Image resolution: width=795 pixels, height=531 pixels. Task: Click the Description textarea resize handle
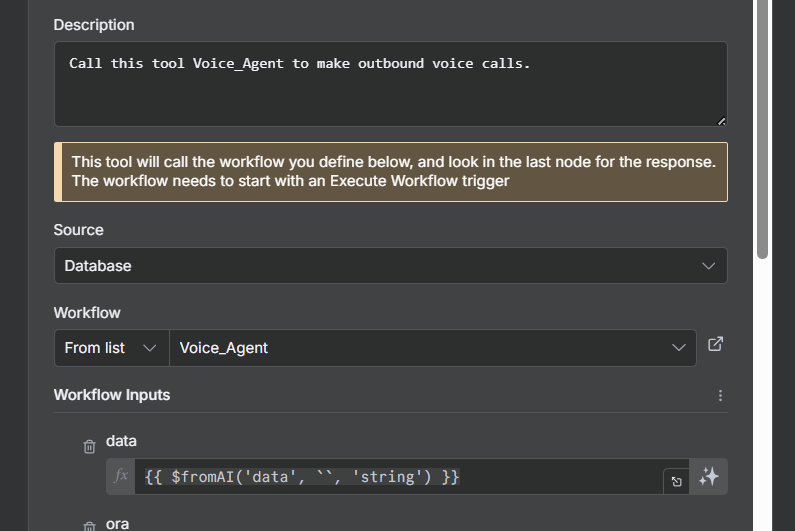tap(721, 120)
